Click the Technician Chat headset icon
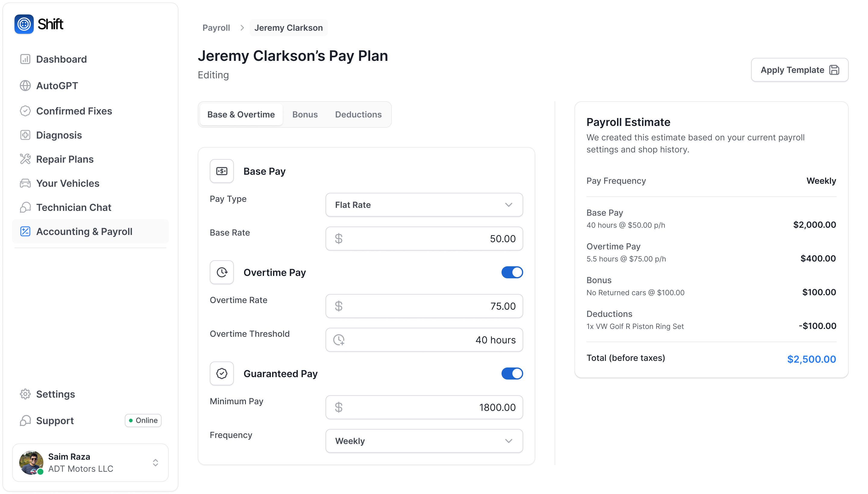Viewport: 868px width, 494px height. pos(25,207)
